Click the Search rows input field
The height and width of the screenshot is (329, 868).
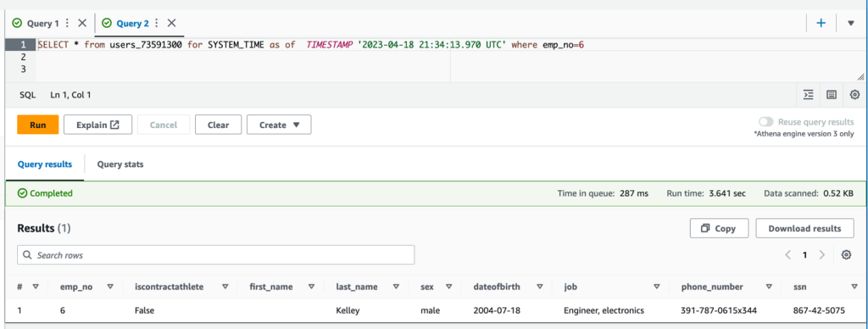pyautogui.click(x=216, y=254)
